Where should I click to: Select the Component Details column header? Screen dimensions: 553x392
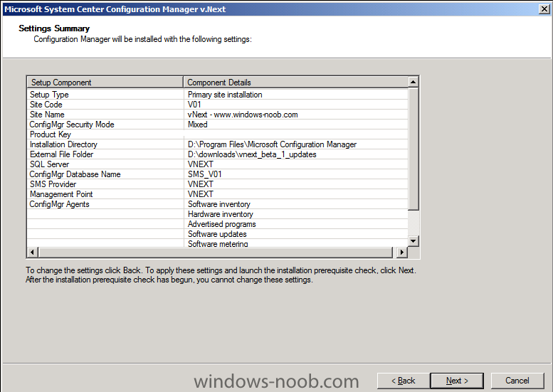295,82
